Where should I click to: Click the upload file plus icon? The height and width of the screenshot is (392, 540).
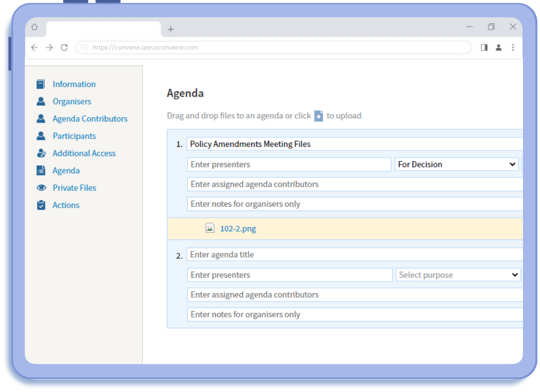(x=319, y=116)
